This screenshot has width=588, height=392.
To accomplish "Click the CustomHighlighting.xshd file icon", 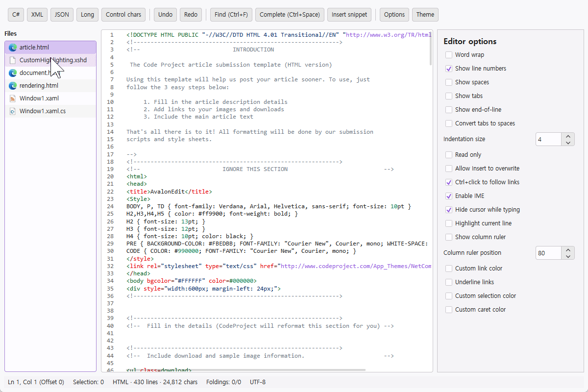I will 13,60.
